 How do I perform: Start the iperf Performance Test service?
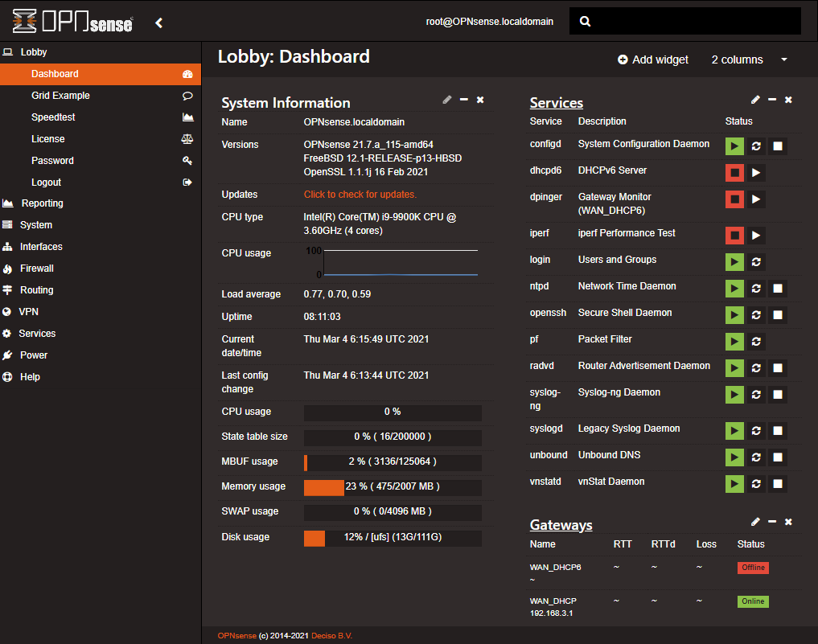click(756, 236)
